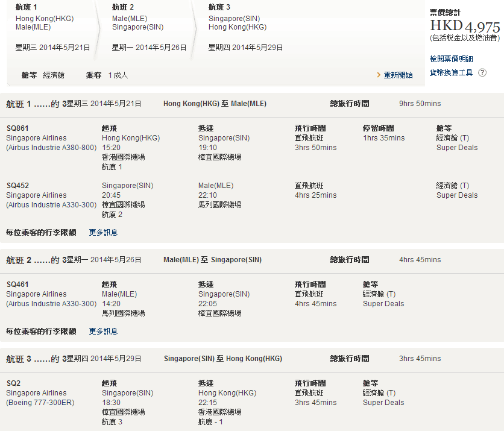504x431 pixels.
Task: Click the HKD 4,975 total fare amount
Action: coord(465,27)
